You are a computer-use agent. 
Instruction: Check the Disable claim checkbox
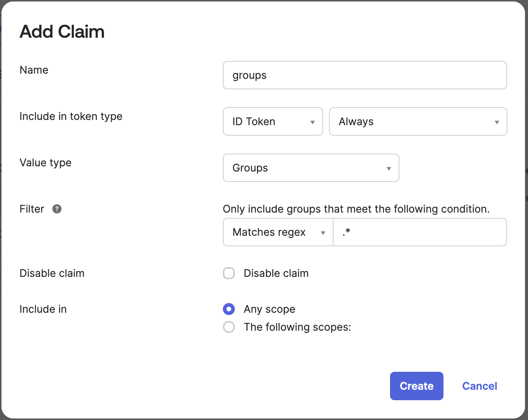(x=229, y=273)
